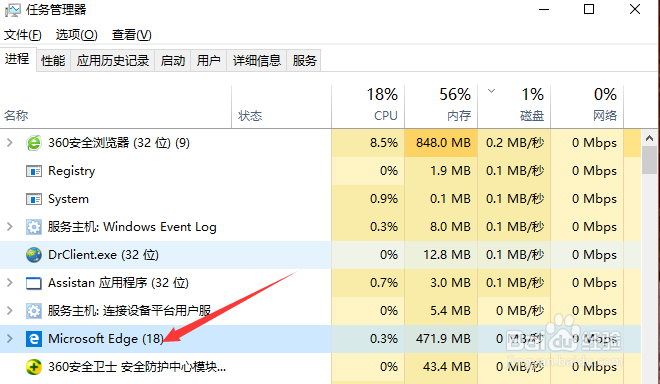660x384 pixels.
Task: Select the DrClient.exe (32 位) row
Action: pos(320,255)
